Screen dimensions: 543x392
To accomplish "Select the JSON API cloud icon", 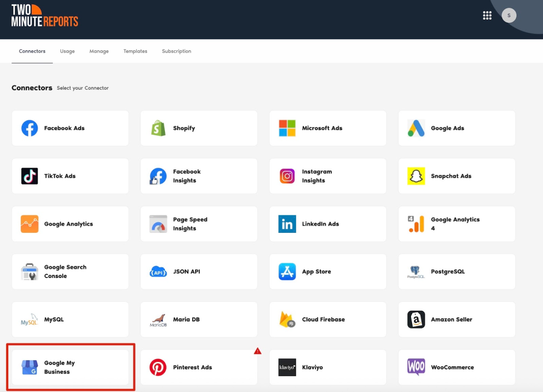I will coord(158,272).
